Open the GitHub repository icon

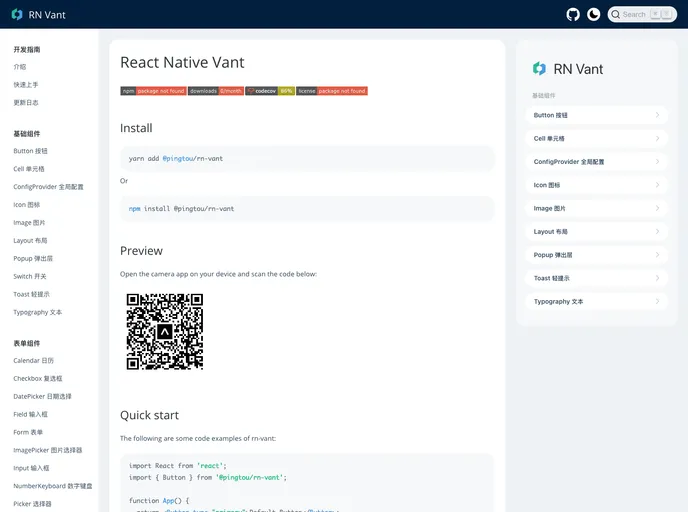point(573,14)
